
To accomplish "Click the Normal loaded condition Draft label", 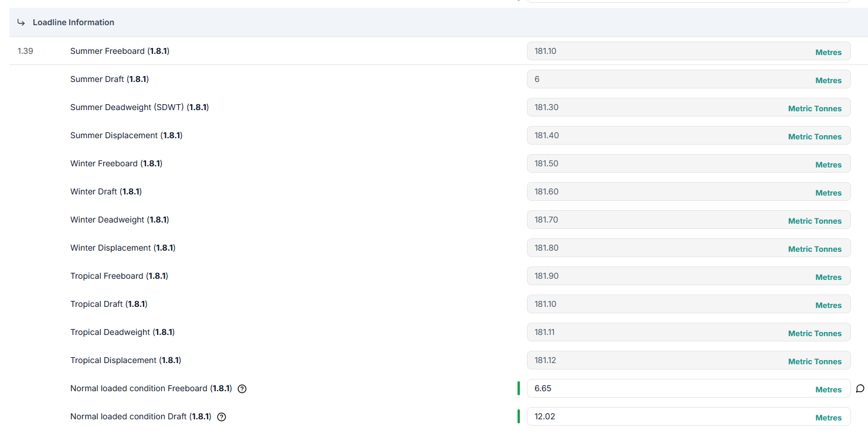I will [x=141, y=416].
